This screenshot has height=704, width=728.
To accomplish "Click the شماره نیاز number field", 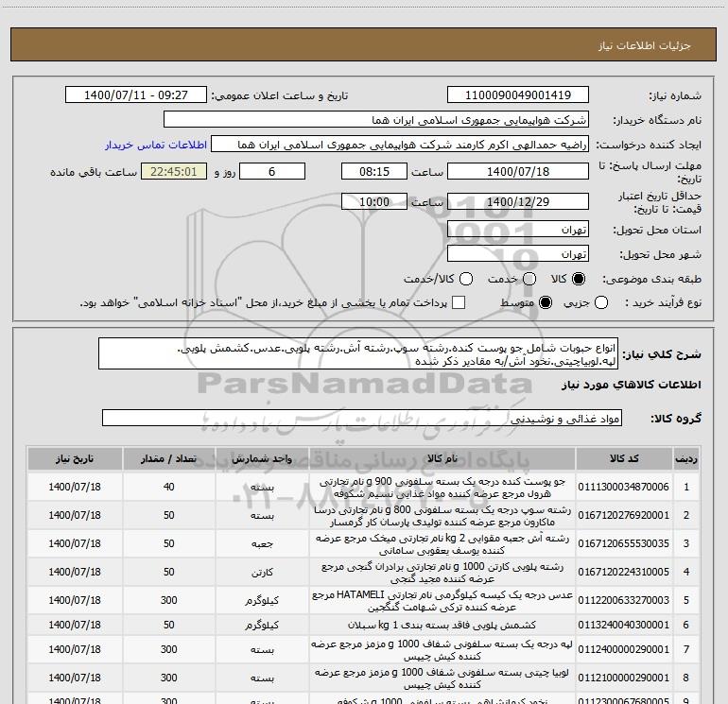I will 517,95.
